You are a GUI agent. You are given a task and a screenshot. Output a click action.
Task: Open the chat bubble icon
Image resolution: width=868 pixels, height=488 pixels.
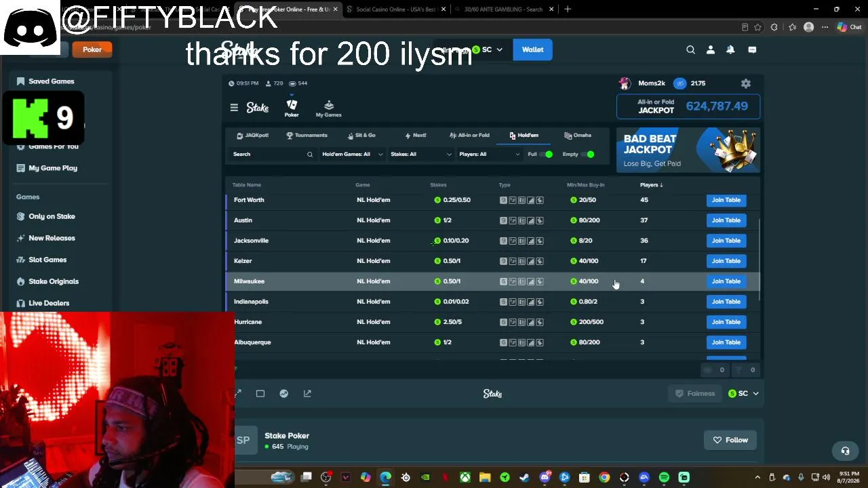click(752, 49)
